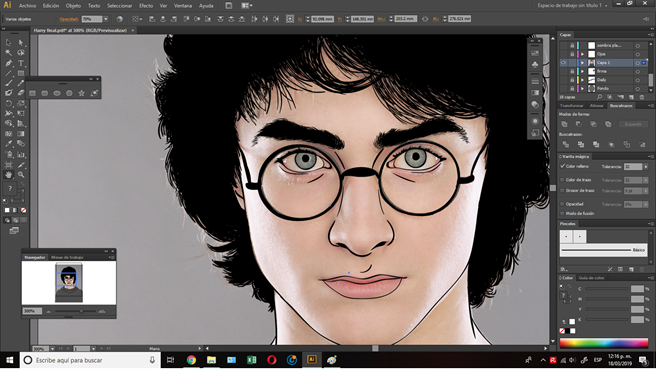656x369 pixels.
Task: Toggle lock on firma layer
Action: tap(572, 71)
